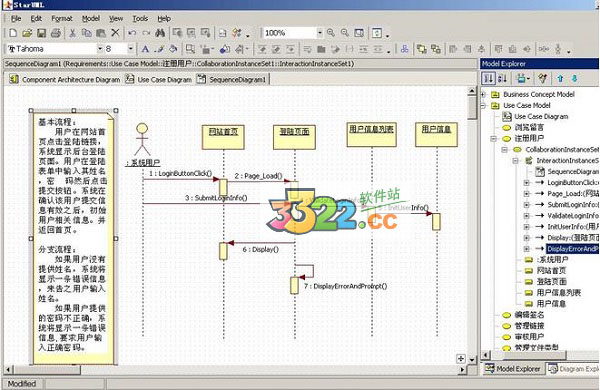Click the Print icon in toolbar
Viewport: 600px width, 390px height.
(56, 33)
